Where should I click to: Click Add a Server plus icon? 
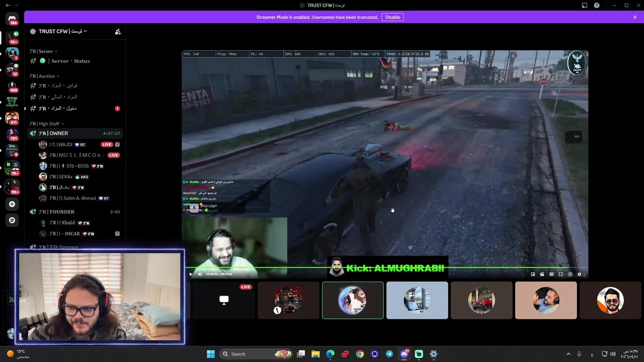pos(12,204)
